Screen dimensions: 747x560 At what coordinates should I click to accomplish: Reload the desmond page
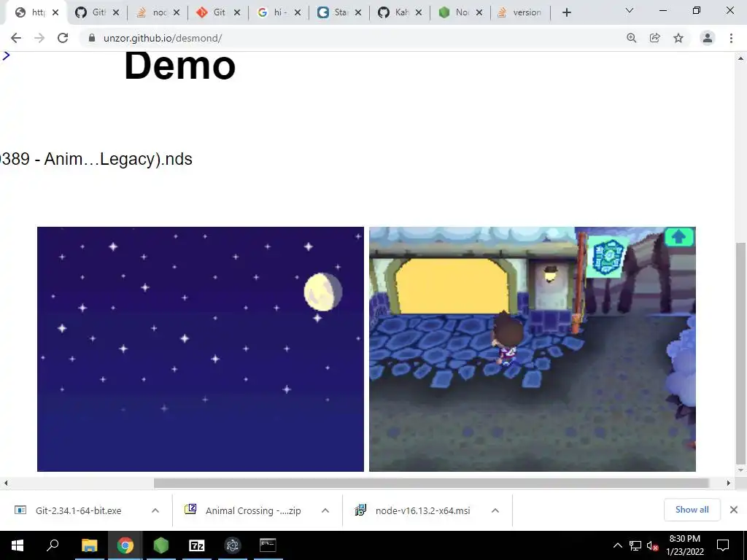click(x=63, y=38)
